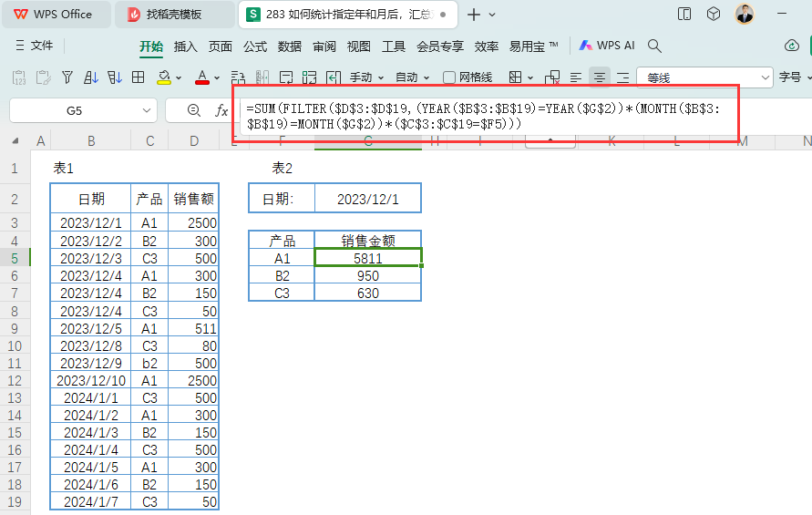Open the font color dropdown arrow
Viewport: 812px width, 515px height.
[217, 77]
